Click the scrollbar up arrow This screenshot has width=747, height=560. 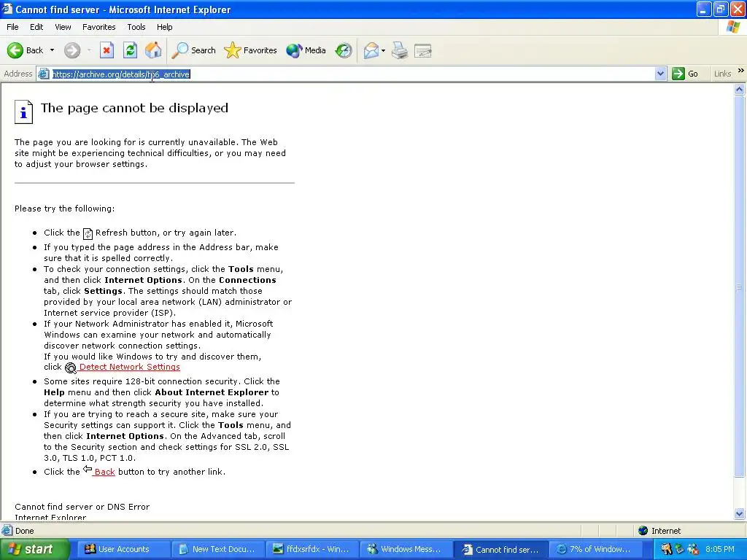[740, 89]
